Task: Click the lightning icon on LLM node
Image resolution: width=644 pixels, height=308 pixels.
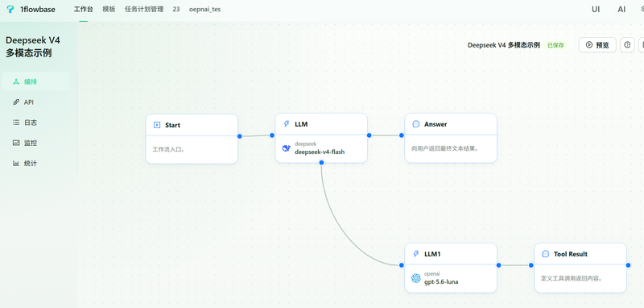Action: pos(287,124)
